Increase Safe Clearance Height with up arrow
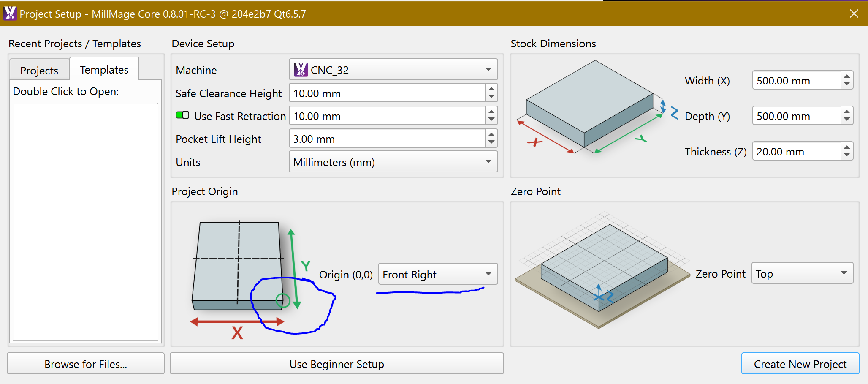The height and width of the screenshot is (384, 868). pos(491,89)
